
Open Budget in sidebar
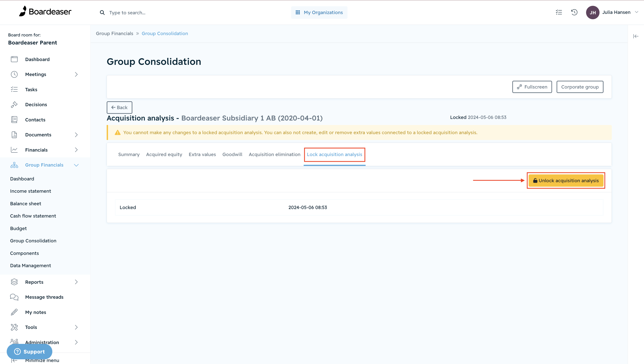tap(18, 228)
